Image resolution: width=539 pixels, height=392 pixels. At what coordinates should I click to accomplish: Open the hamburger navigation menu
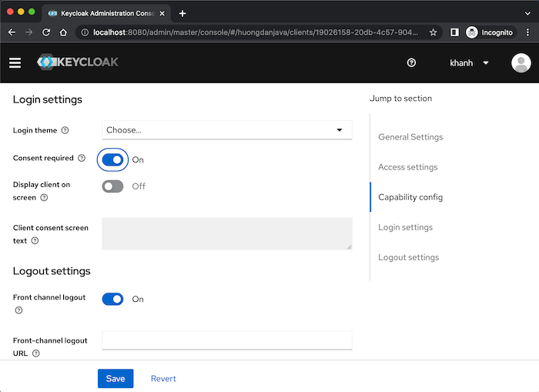15,63
